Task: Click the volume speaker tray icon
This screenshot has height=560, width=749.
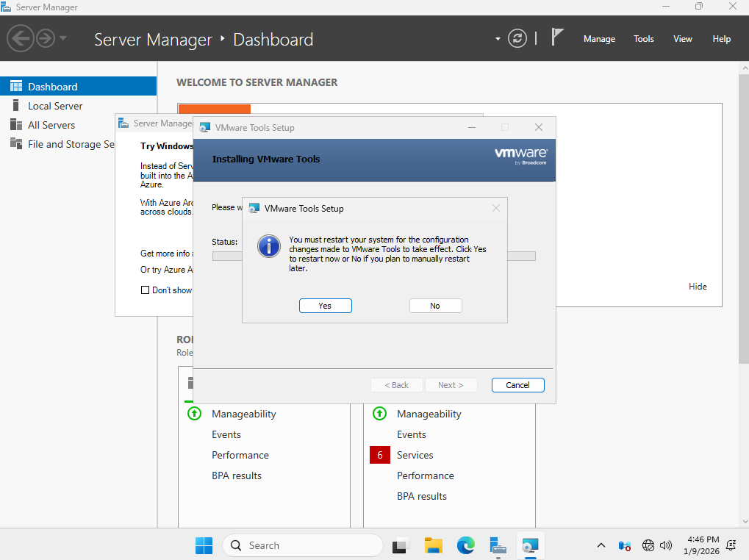Action: (x=666, y=545)
